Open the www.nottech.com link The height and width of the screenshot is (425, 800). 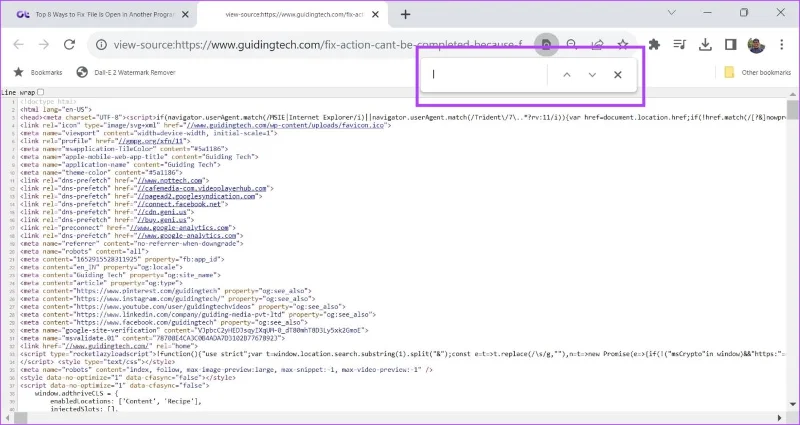pos(169,181)
